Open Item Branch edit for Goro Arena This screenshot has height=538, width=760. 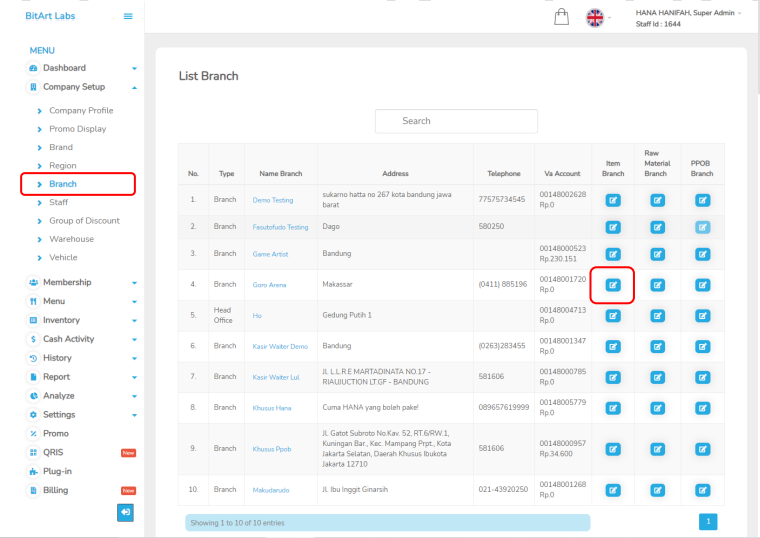tap(613, 285)
